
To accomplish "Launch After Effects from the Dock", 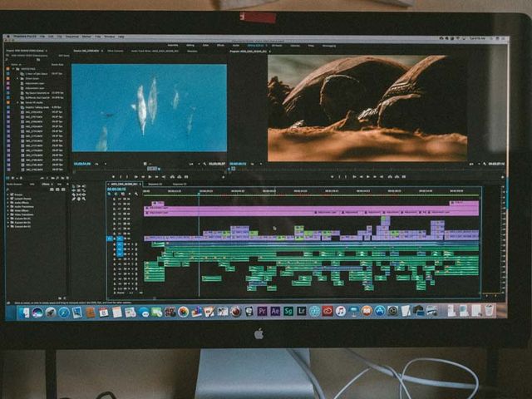I will (x=275, y=312).
